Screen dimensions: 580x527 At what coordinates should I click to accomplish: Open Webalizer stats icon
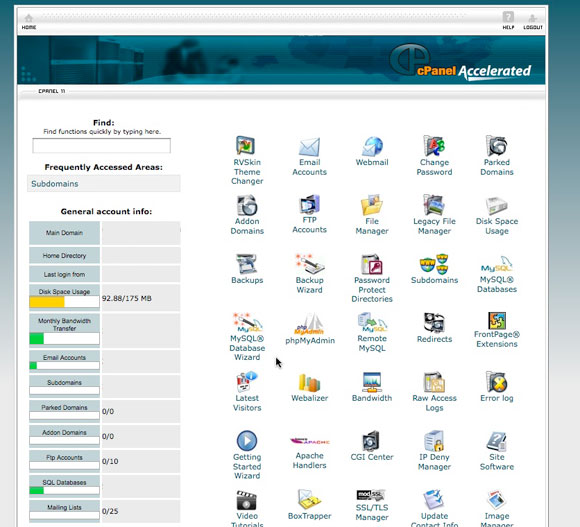pos(309,382)
